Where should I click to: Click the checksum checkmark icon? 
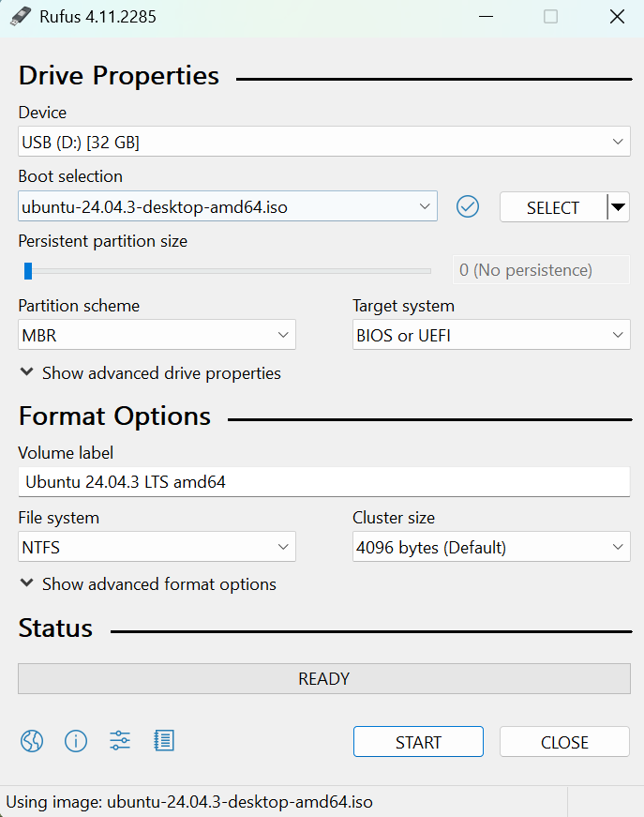tap(468, 207)
